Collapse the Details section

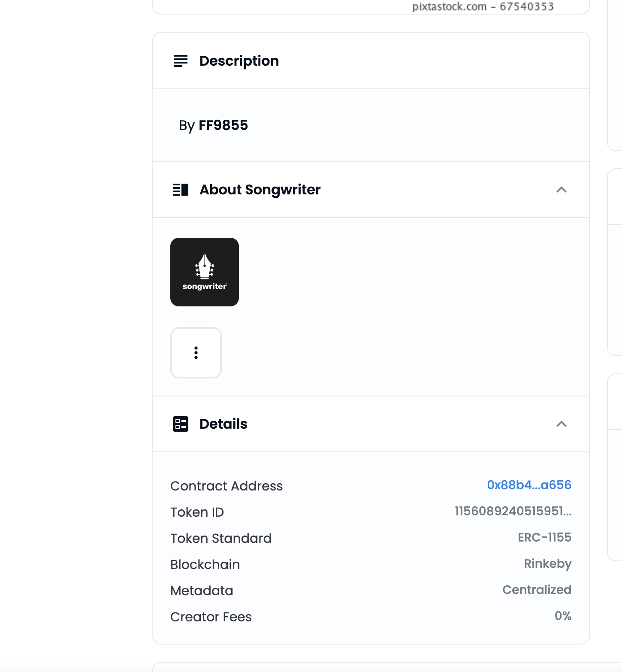(561, 424)
